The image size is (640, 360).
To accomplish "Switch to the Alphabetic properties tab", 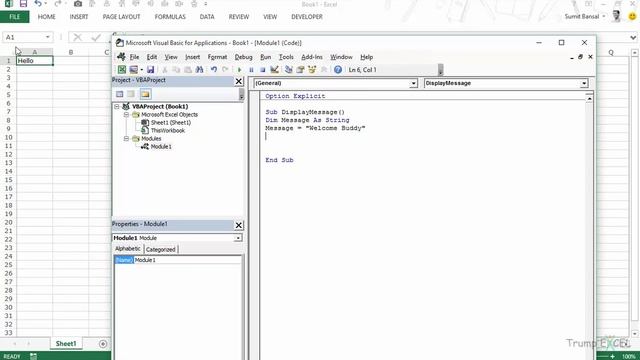I will (128, 249).
